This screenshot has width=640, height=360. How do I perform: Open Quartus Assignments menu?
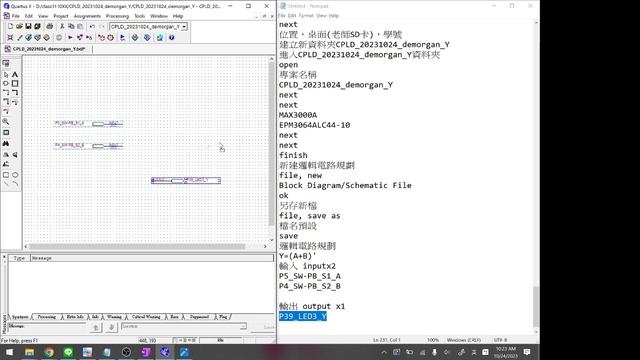pos(87,16)
